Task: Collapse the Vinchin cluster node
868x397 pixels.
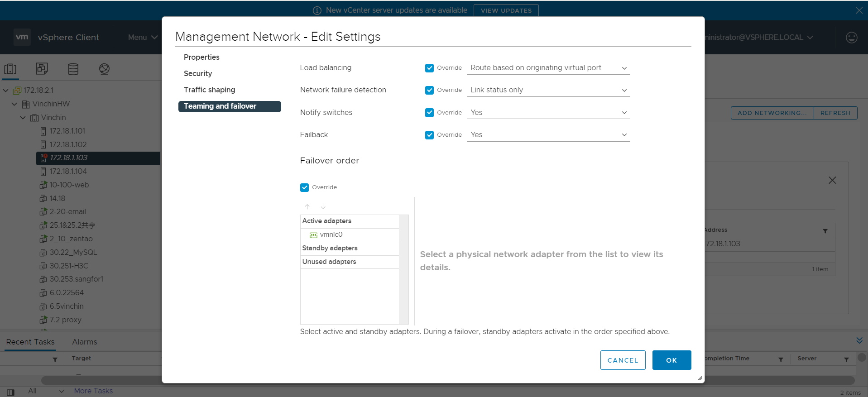Action: click(23, 118)
